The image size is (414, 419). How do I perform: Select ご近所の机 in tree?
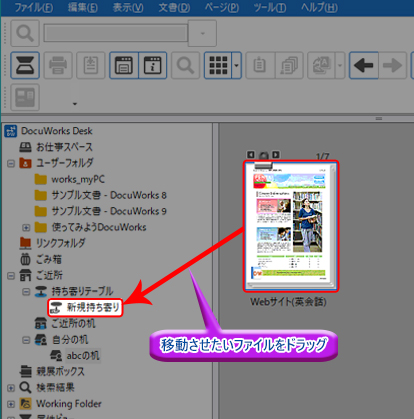point(73,323)
